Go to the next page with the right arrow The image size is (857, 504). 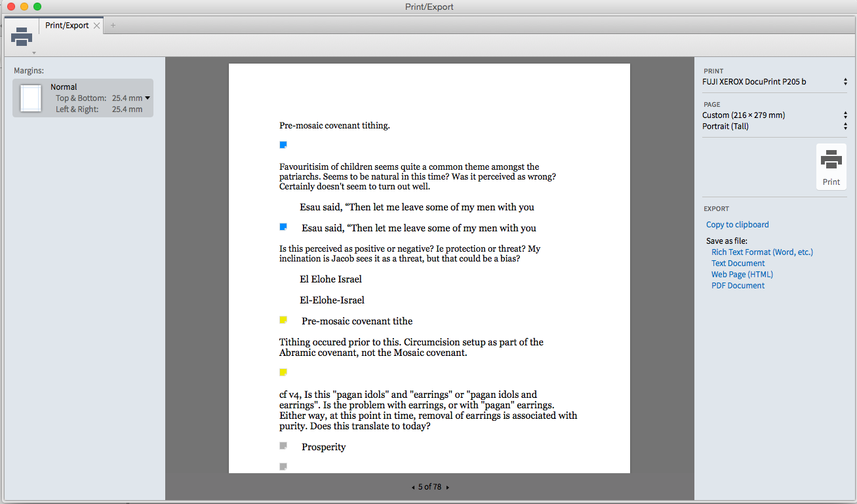pos(448,487)
